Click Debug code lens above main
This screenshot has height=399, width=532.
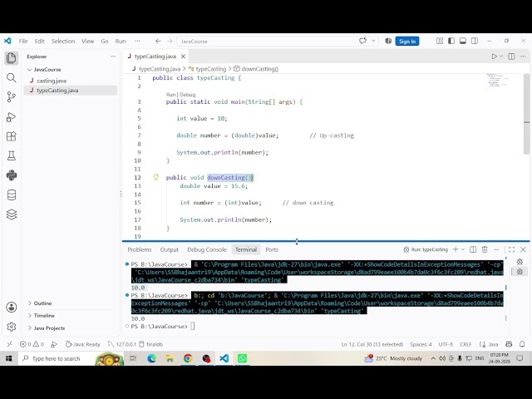188,95
